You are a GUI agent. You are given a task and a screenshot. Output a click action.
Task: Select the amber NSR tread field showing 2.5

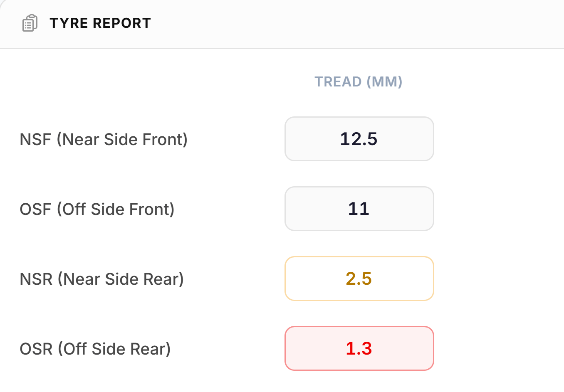coord(359,279)
